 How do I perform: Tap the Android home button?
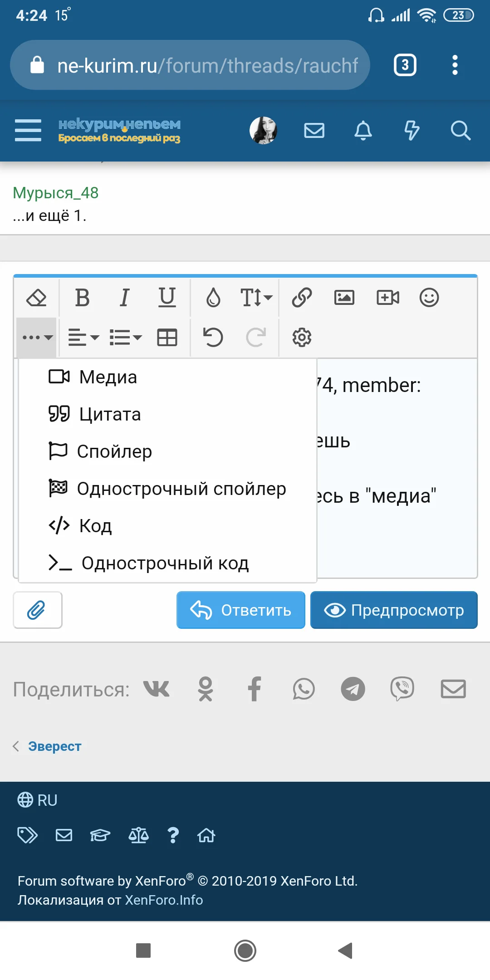(245, 951)
